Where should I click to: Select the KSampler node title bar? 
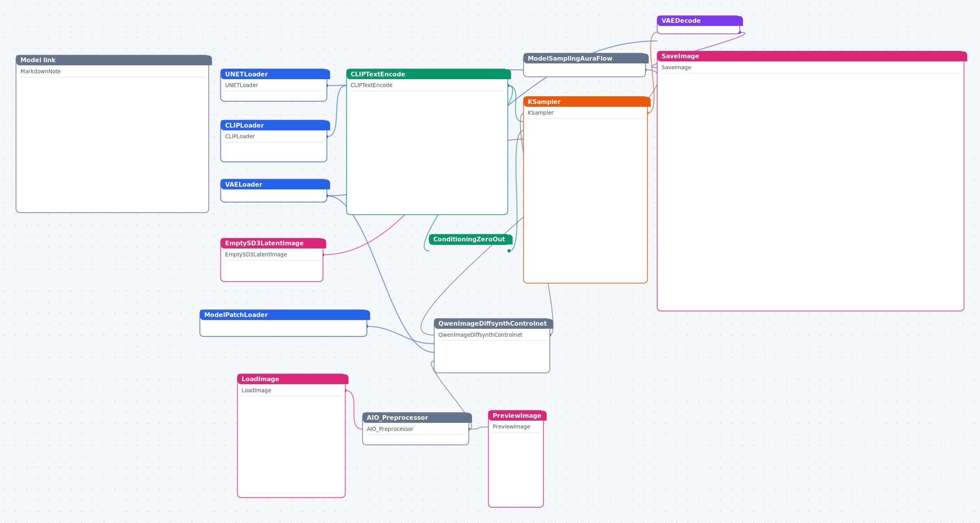click(x=587, y=102)
